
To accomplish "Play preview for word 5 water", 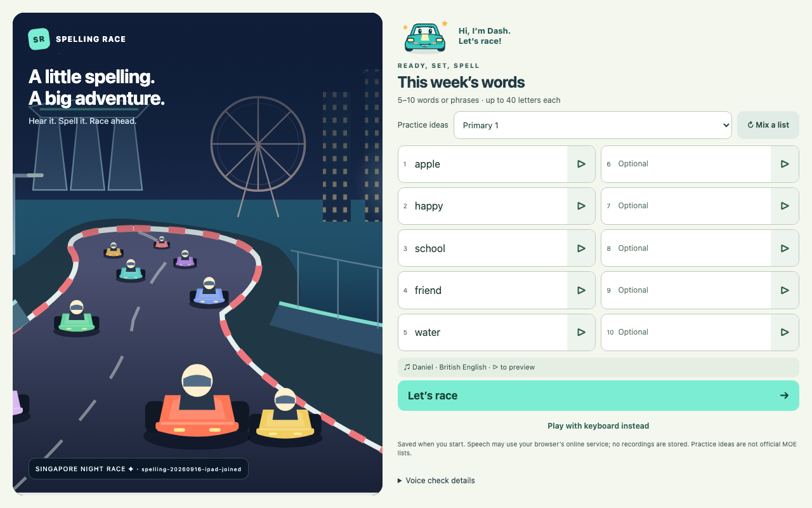I will point(581,332).
